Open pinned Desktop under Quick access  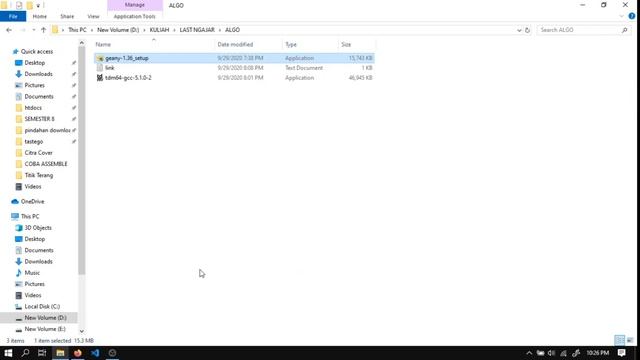pyautogui.click(x=35, y=63)
